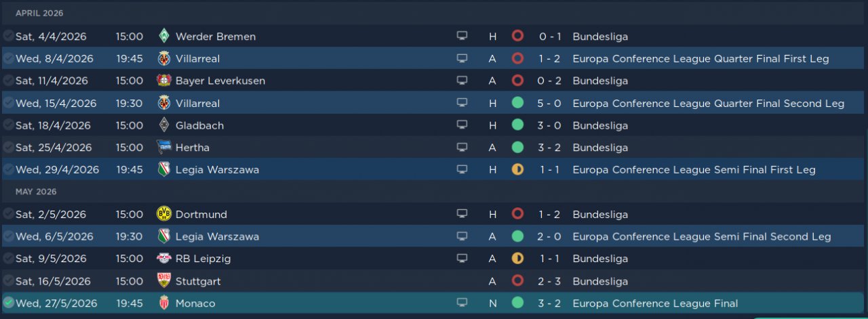Click the Werder Bremen club badge

(x=163, y=36)
